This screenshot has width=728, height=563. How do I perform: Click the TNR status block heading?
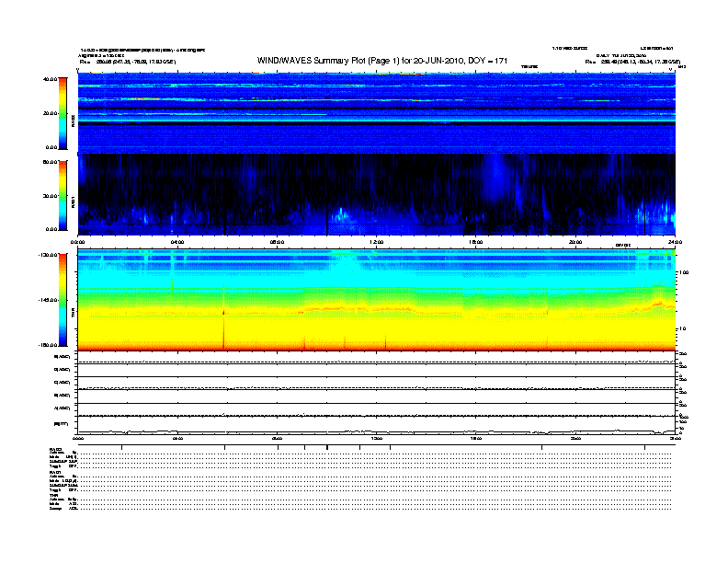click(53, 495)
